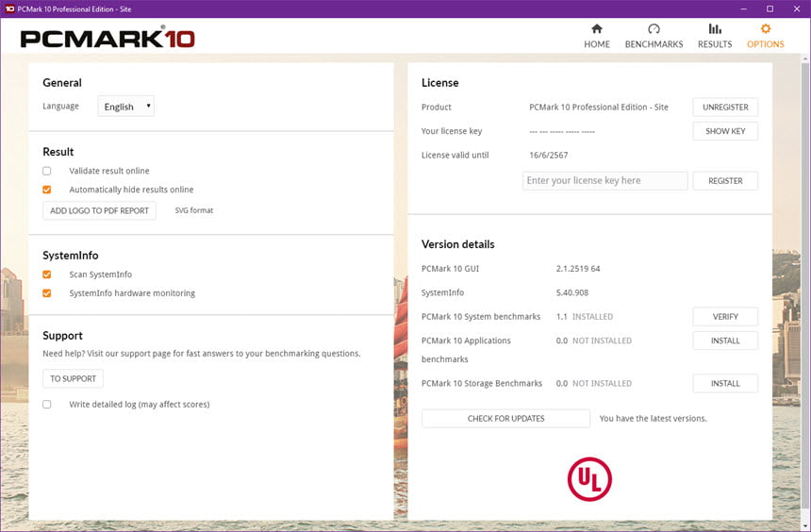Minimize the PCMark 10 window
Screen dimensions: 811x532
point(744,8)
